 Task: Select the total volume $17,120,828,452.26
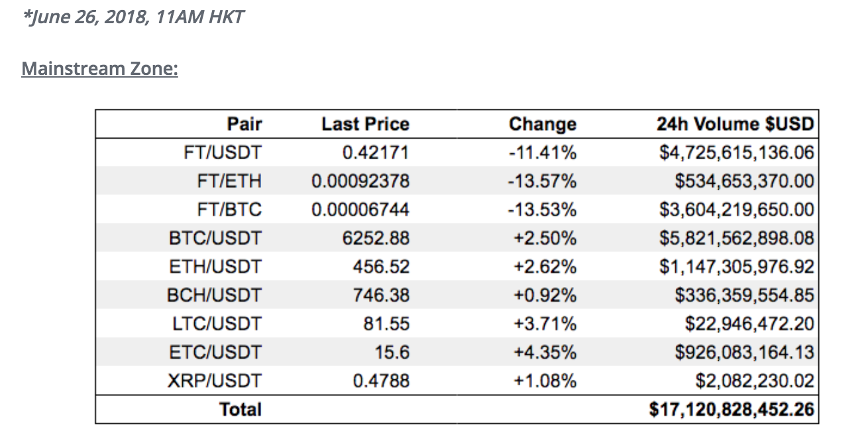[x=731, y=409]
